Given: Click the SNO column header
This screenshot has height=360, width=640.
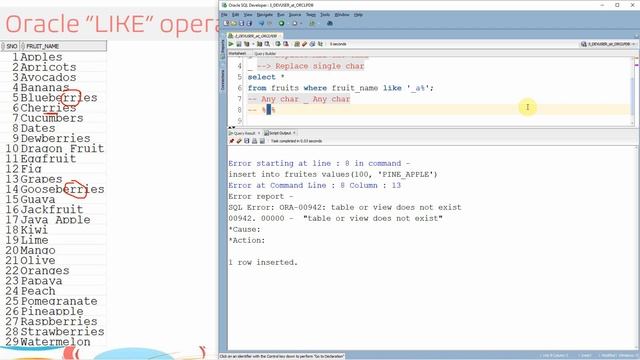Looking at the screenshot, I should click(x=10, y=46).
